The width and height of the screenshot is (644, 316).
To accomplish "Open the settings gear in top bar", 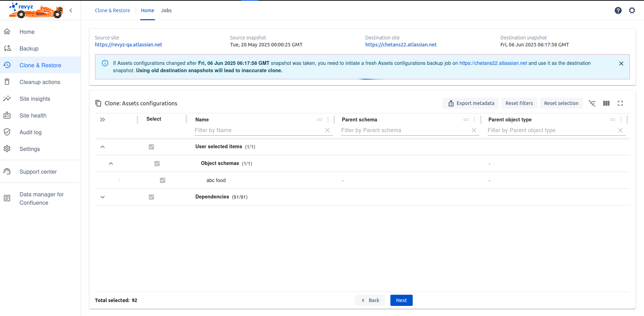I will click(632, 10).
